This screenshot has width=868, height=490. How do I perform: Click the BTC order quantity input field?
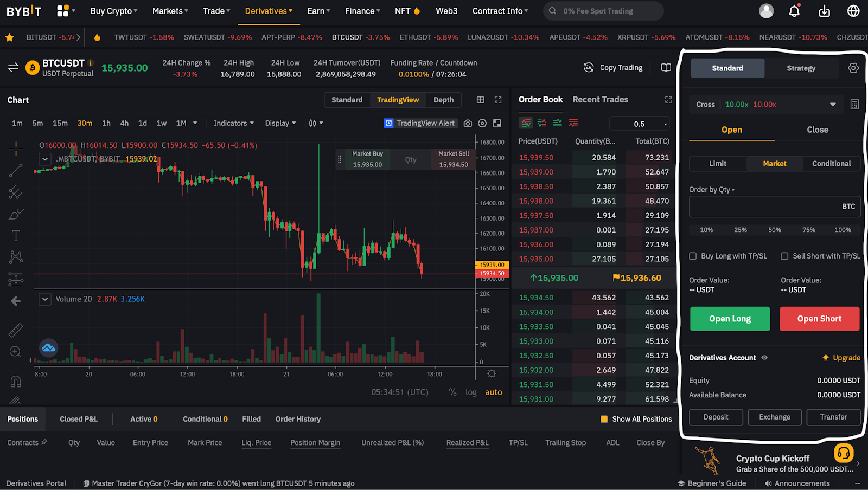(x=775, y=207)
